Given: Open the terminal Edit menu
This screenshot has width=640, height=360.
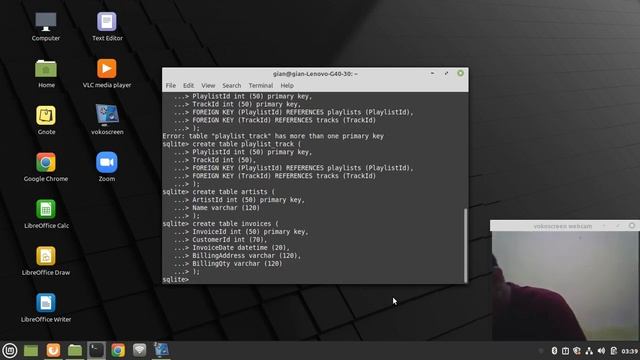Looking at the screenshot, I should [x=188, y=85].
